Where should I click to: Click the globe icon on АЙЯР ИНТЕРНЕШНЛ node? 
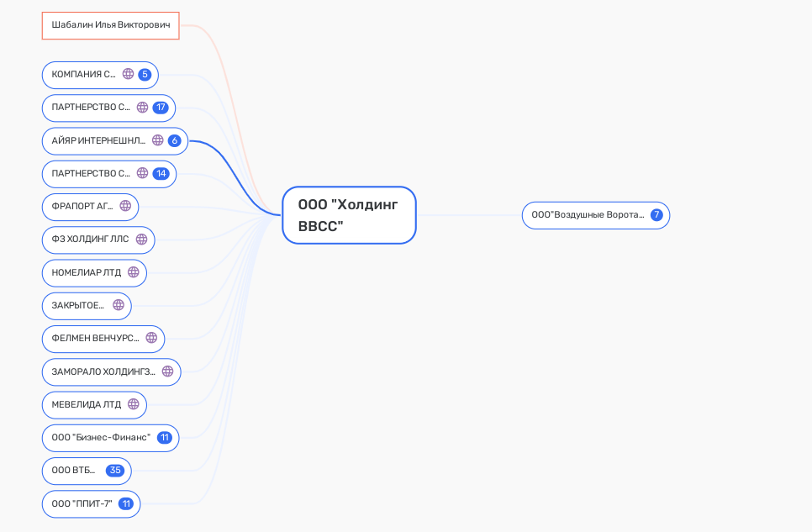157,140
